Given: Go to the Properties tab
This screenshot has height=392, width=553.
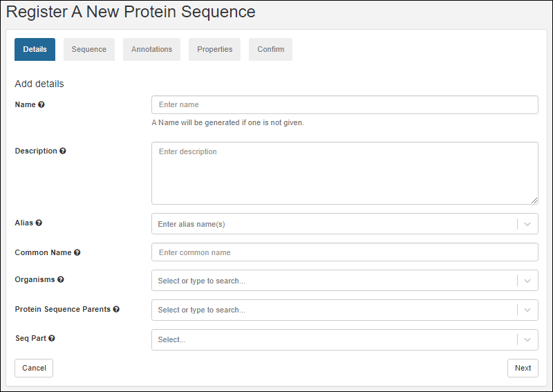Looking at the screenshot, I should [x=214, y=50].
